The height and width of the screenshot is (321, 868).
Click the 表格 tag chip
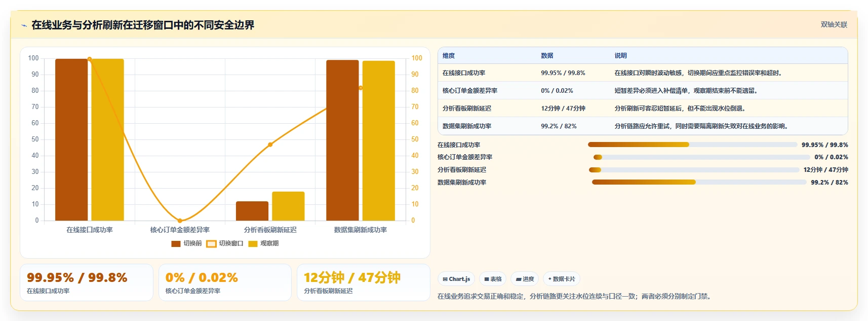[x=493, y=279]
